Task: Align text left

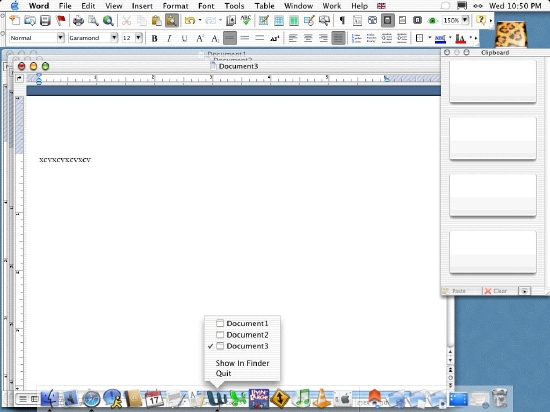Action: pyautogui.click(x=293, y=38)
